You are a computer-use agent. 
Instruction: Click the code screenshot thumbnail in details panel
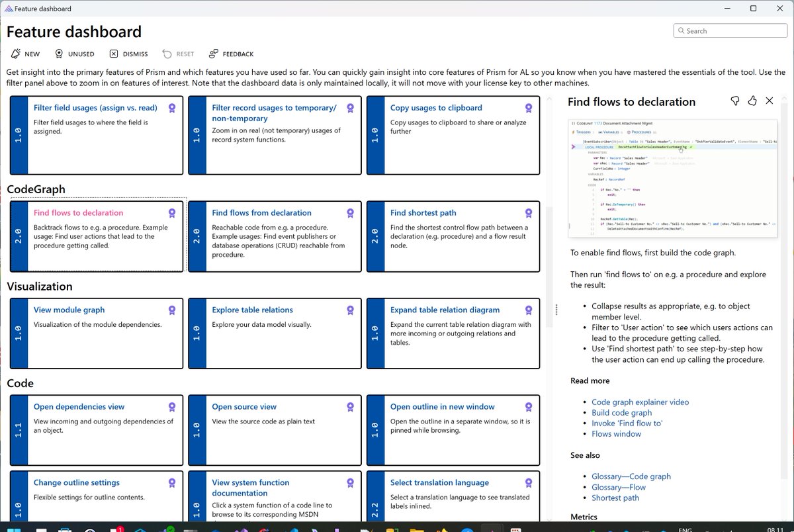(673, 178)
